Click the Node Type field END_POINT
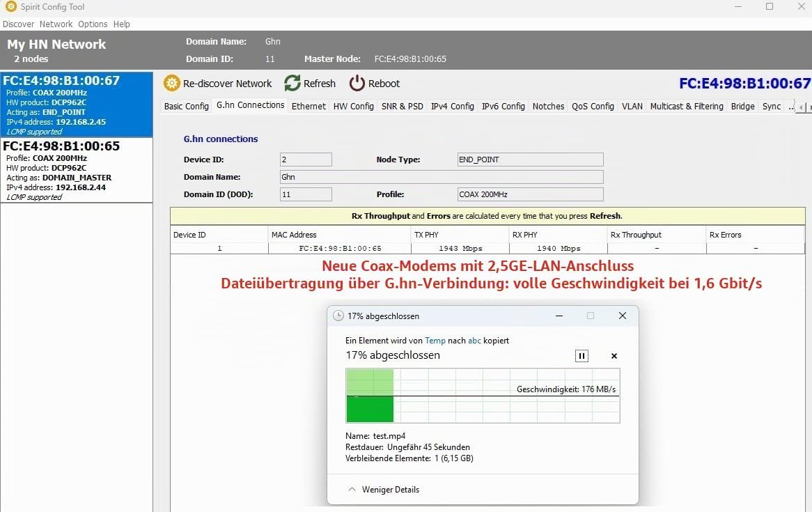This screenshot has width=812, height=512. [x=530, y=160]
